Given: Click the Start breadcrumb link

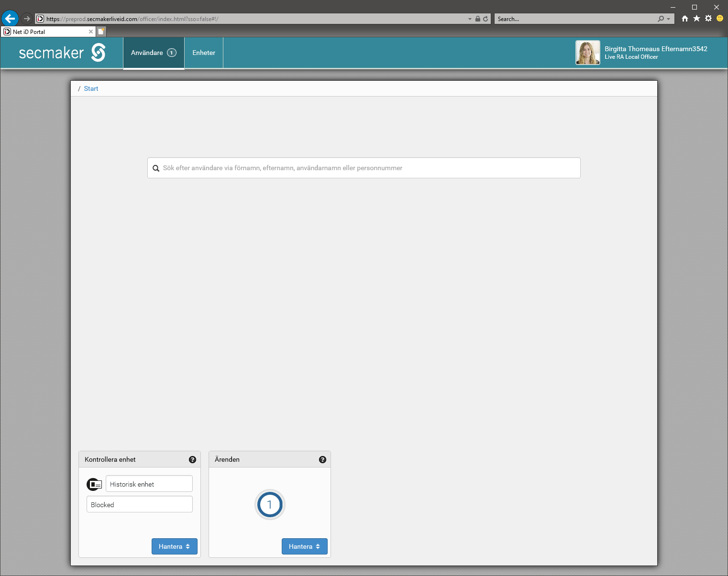Looking at the screenshot, I should point(91,88).
